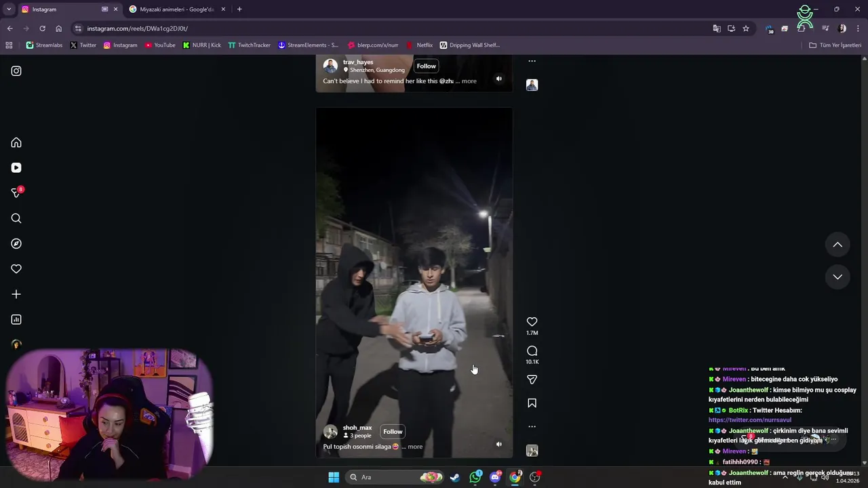
Task: Open Instagram home feed icon in sidebar
Action: click(16, 142)
